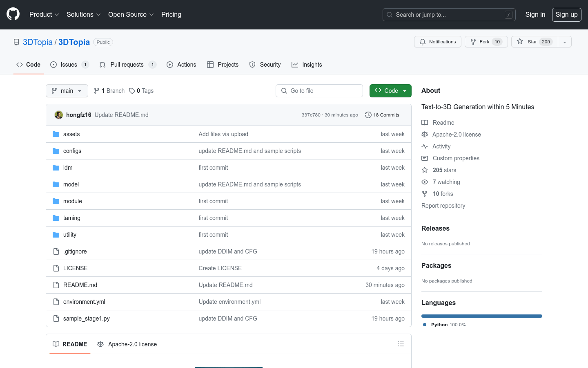
Task: Focus the Go to file input
Action: pyautogui.click(x=319, y=91)
